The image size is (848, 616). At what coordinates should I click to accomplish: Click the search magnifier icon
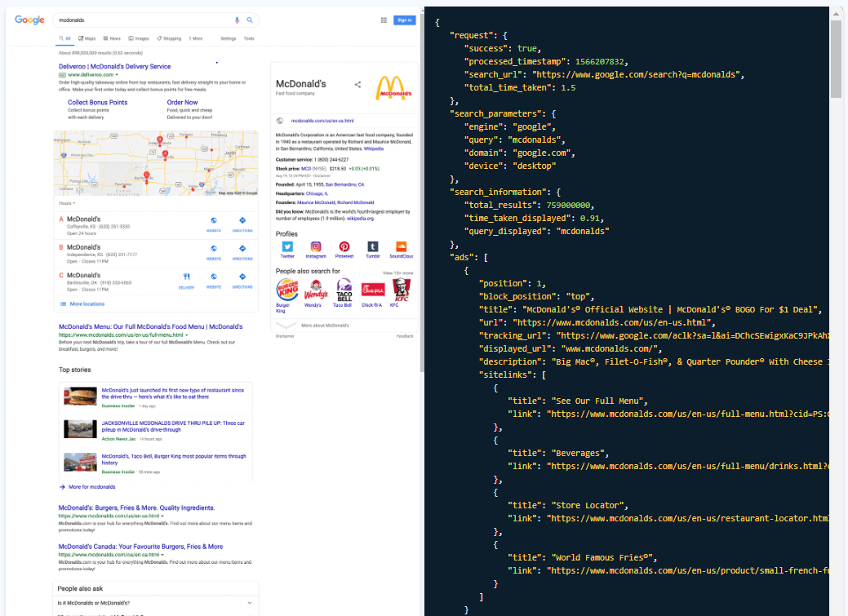coord(250,20)
